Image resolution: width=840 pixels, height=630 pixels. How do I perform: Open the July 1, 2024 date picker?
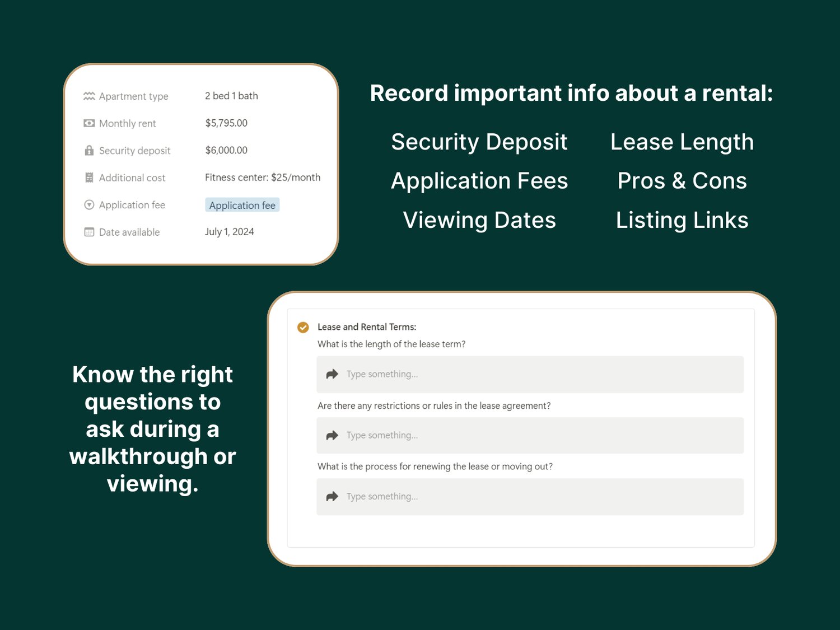pos(230,232)
